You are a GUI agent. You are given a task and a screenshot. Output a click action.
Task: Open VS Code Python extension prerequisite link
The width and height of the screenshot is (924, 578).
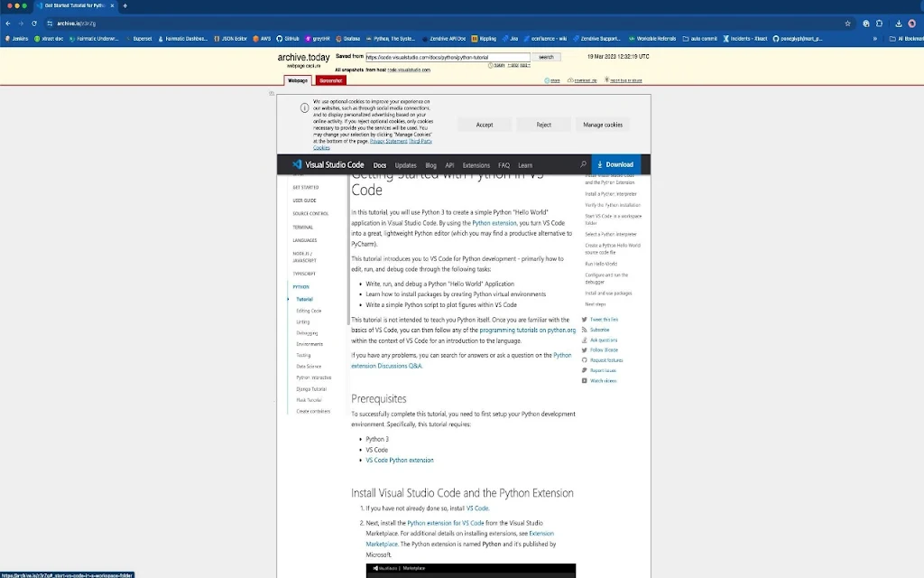(x=400, y=460)
